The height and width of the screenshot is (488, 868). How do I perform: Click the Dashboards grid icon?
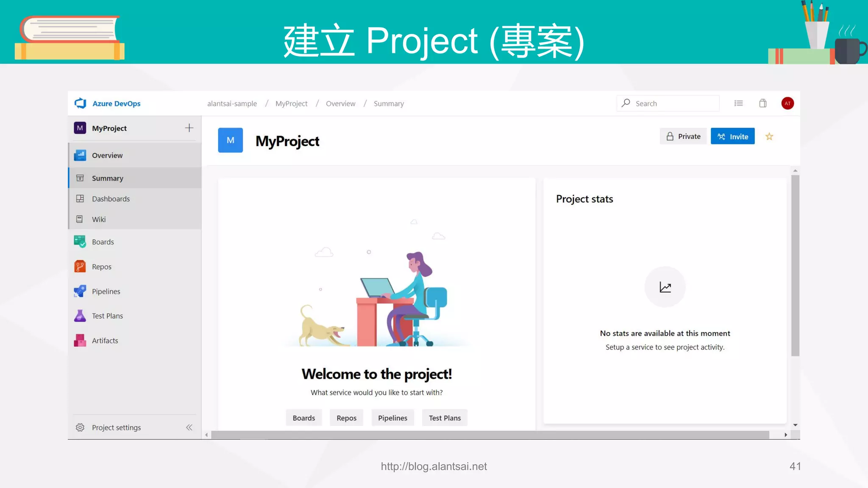tap(80, 198)
